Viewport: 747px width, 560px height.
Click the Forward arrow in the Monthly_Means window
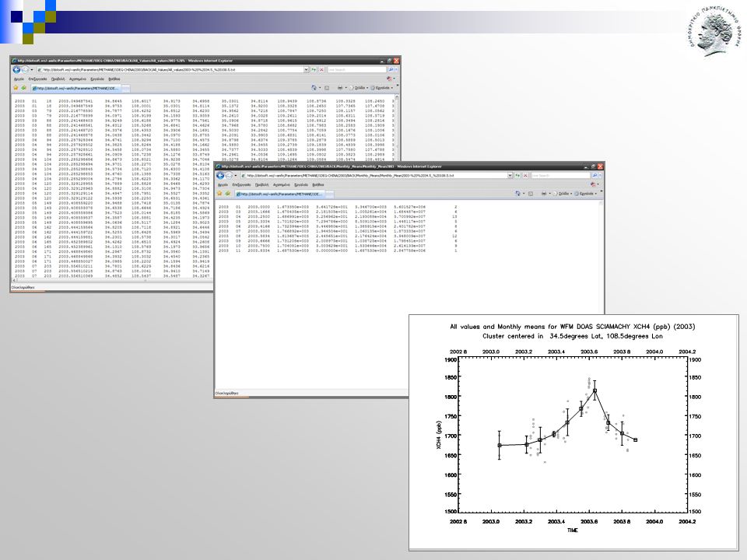click(229, 175)
